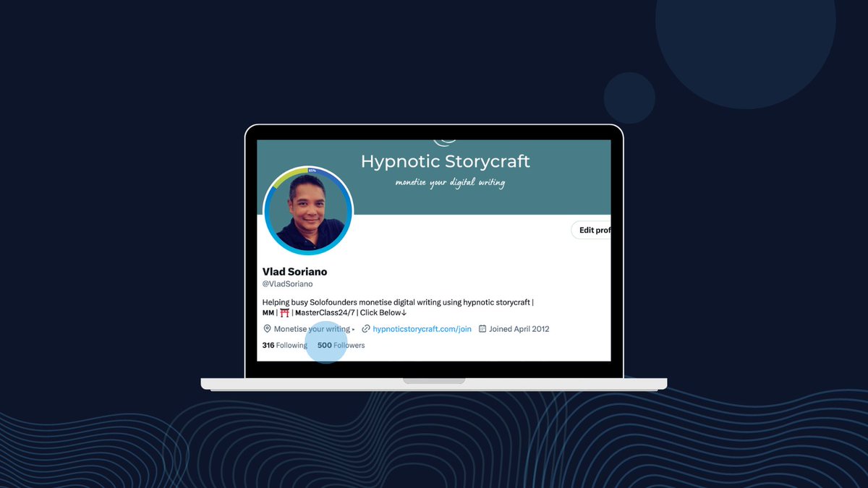Viewport: 868px width, 488px height.
Task: Select the Vlad Soriano display name
Action: 294,272
